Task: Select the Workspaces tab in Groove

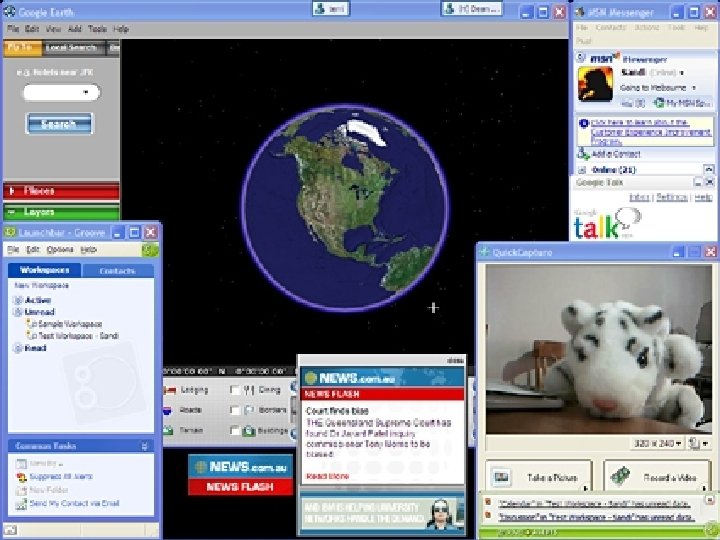Action: (x=45, y=270)
